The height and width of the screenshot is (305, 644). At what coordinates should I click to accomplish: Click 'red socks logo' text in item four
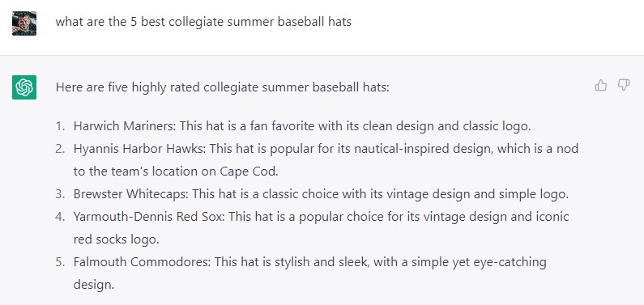pyautogui.click(x=116, y=239)
